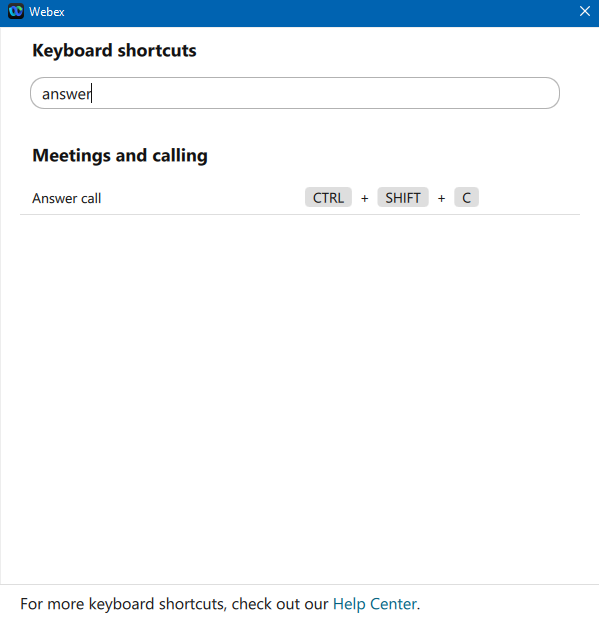Click the space between Answer call and CTRL
The height and width of the screenshot is (627, 599).
(203, 198)
